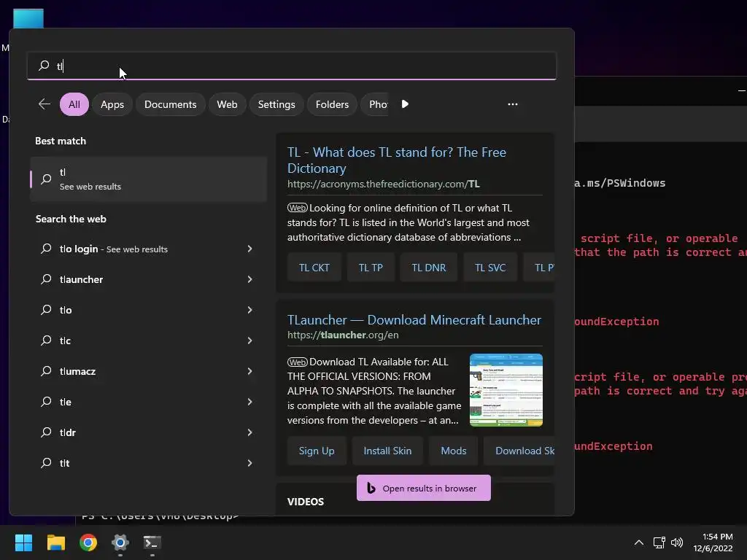The image size is (747, 560).
Task: Open Settings gear icon on taskbar
Action: pos(120,542)
